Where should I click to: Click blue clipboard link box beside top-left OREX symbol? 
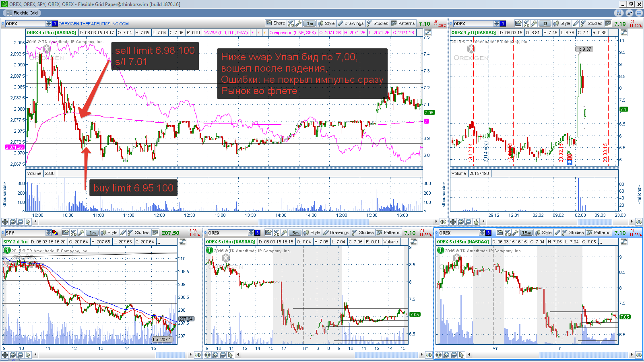55,24
